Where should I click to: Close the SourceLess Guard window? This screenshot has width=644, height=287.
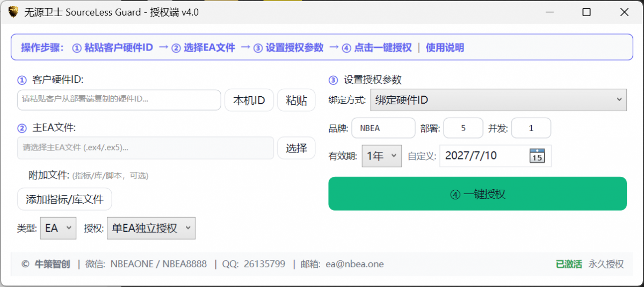[624, 12]
